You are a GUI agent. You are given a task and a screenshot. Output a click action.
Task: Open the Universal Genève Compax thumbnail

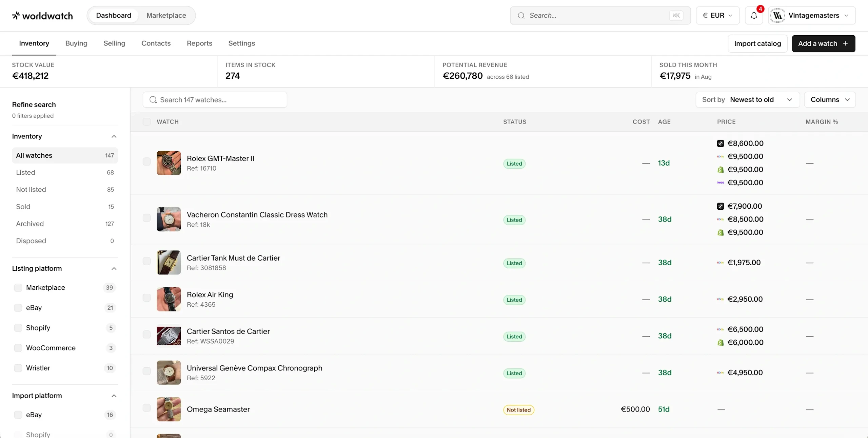[x=169, y=373]
